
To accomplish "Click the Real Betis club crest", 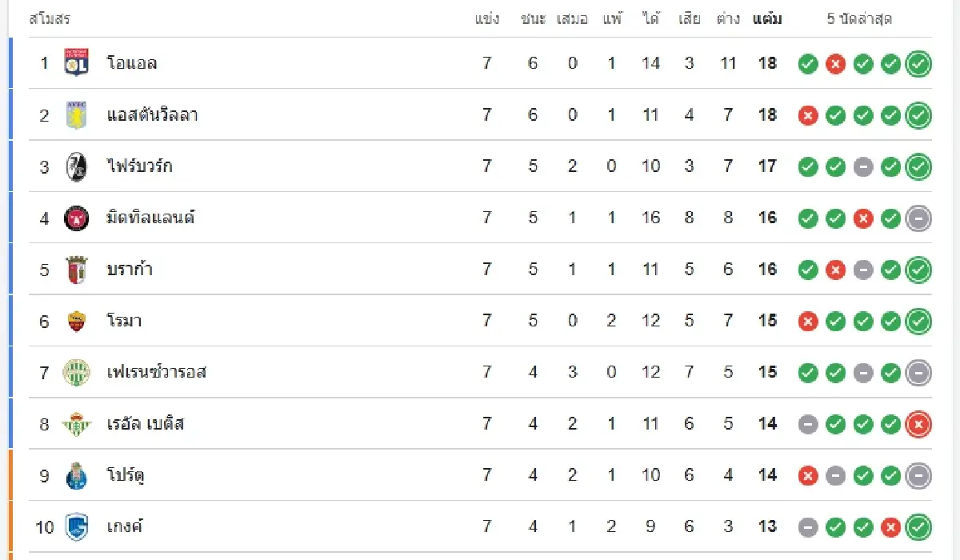I will (x=76, y=424).
